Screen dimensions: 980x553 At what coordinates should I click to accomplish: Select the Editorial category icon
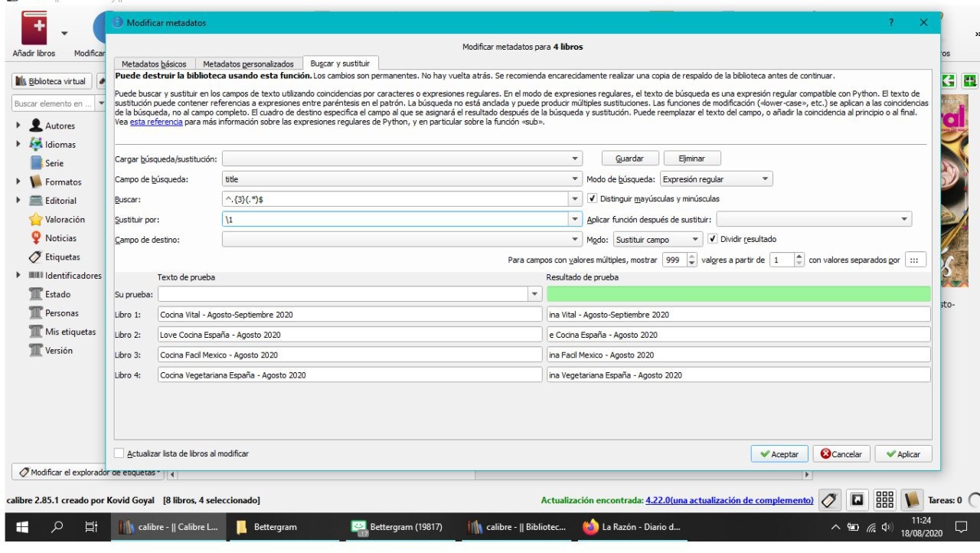(x=36, y=201)
